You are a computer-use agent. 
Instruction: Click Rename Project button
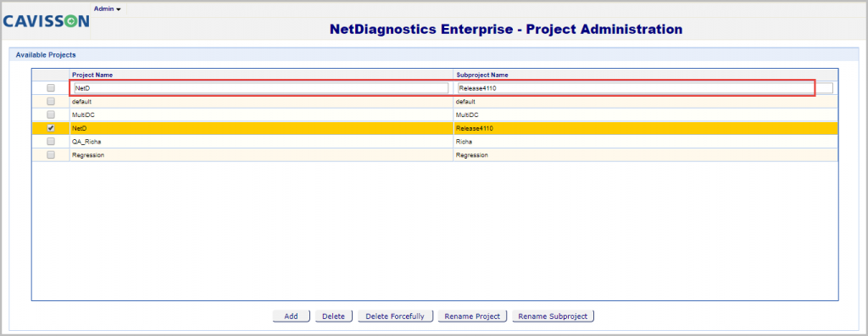tap(473, 316)
